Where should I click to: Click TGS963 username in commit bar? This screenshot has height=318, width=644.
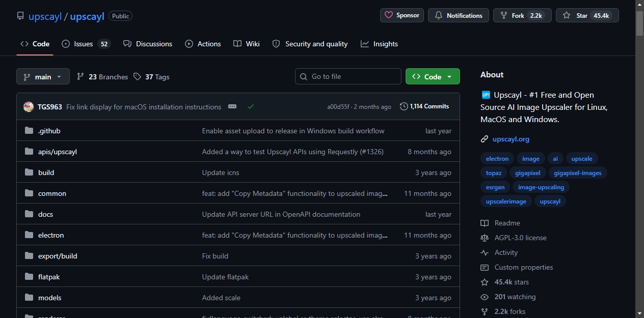pos(50,107)
